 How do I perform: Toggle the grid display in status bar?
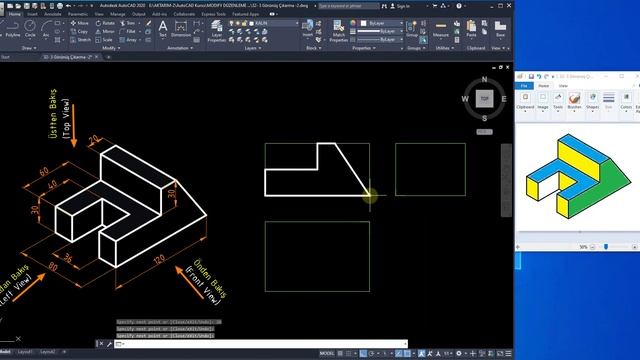tap(340, 353)
